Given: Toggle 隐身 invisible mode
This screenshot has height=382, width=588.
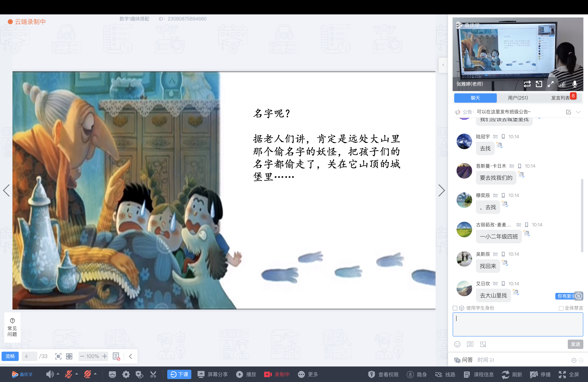Looking at the screenshot, I should coord(417,375).
